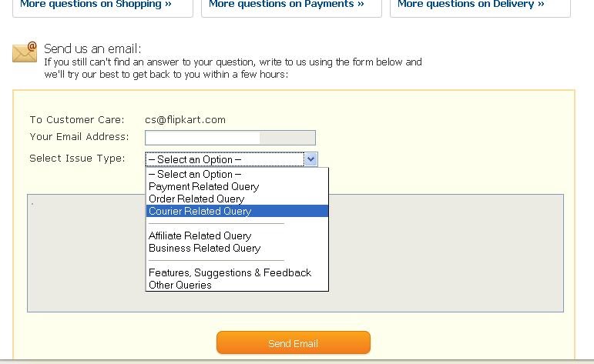
Task: Choose Features, Suggestions & Feedback option
Action: [x=230, y=272]
